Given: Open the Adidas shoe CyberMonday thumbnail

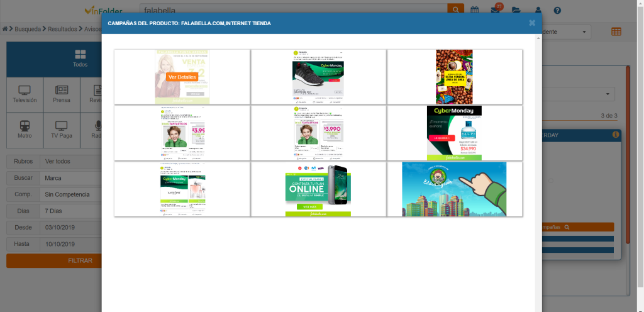Looking at the screenshot, I should (318, 77).
